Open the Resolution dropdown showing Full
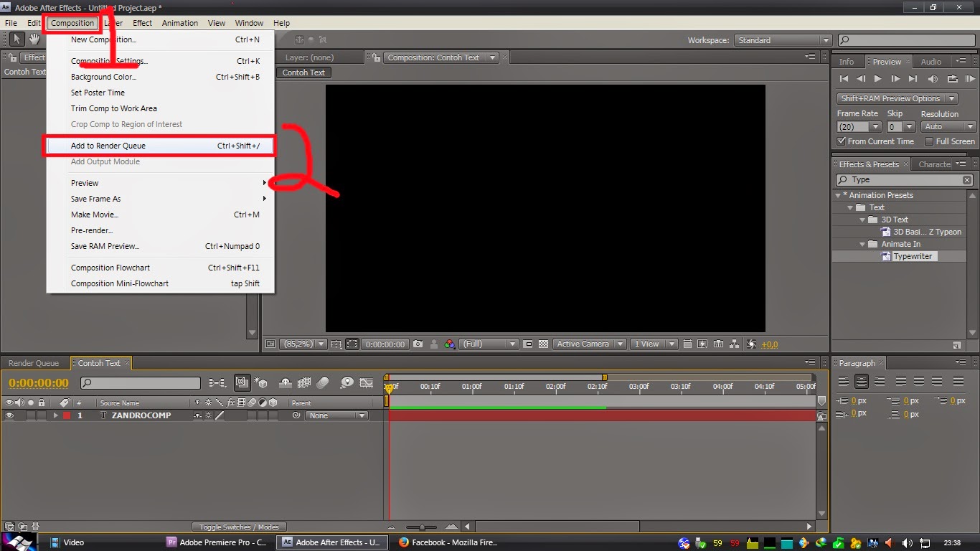The height and width of the screenshot is (551, 980). [489, 344]
